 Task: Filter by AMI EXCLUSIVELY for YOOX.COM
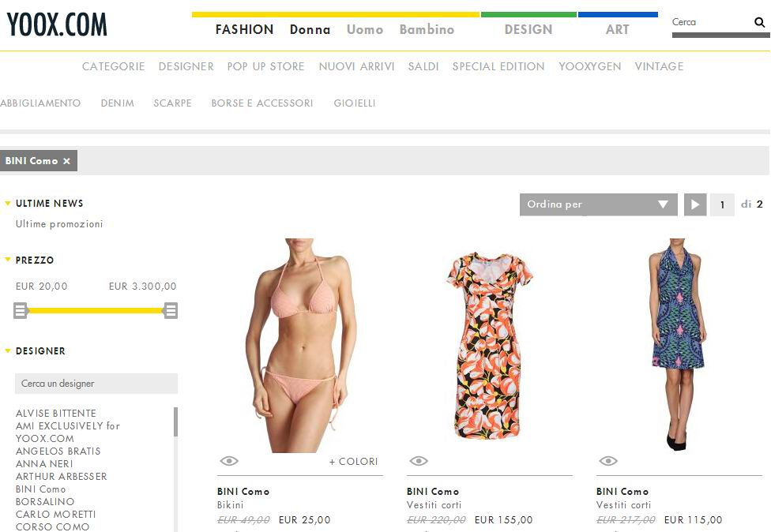click(68, 433)
